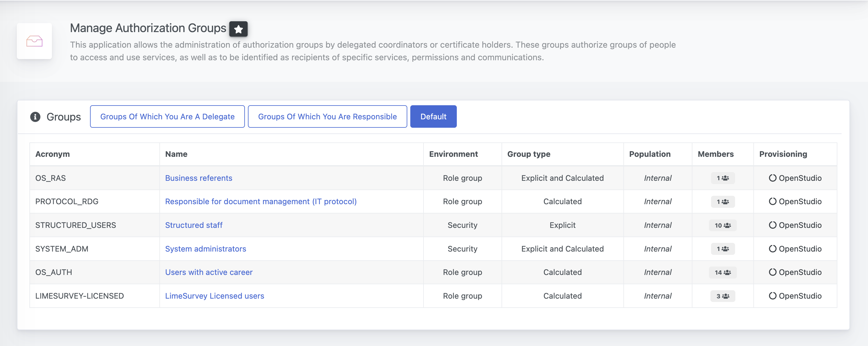
Task: Click the Manage Authorization Groups heading
Action: pos(148,28)
